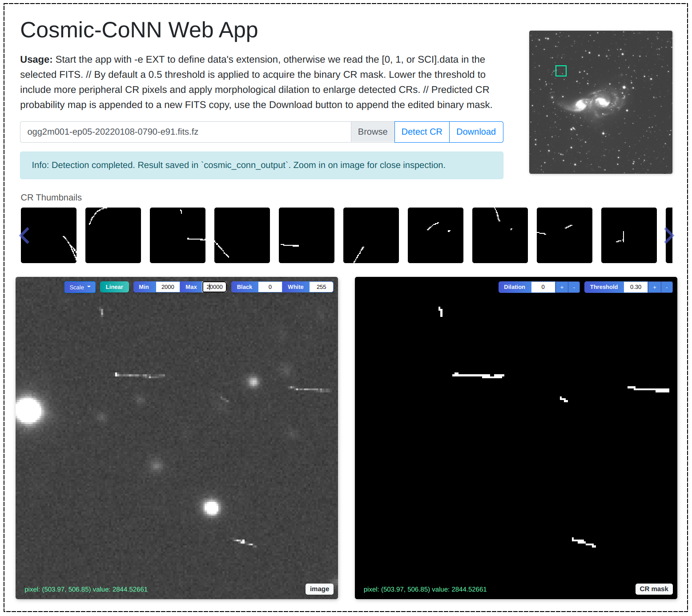Select the fourth CR thumbnail
Viewport: 692px width, 616px height.
(x=242, y=235)
